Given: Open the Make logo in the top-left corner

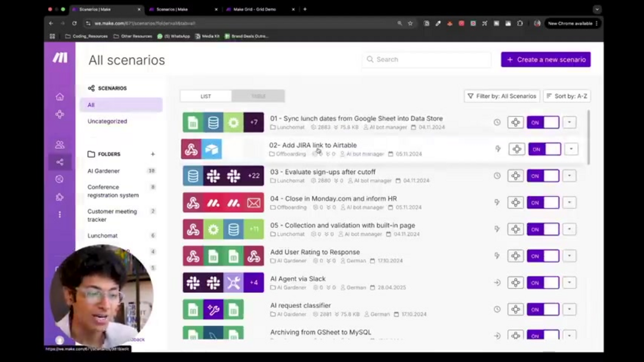Looking at the screenshot, I should (x=59, y=58).
